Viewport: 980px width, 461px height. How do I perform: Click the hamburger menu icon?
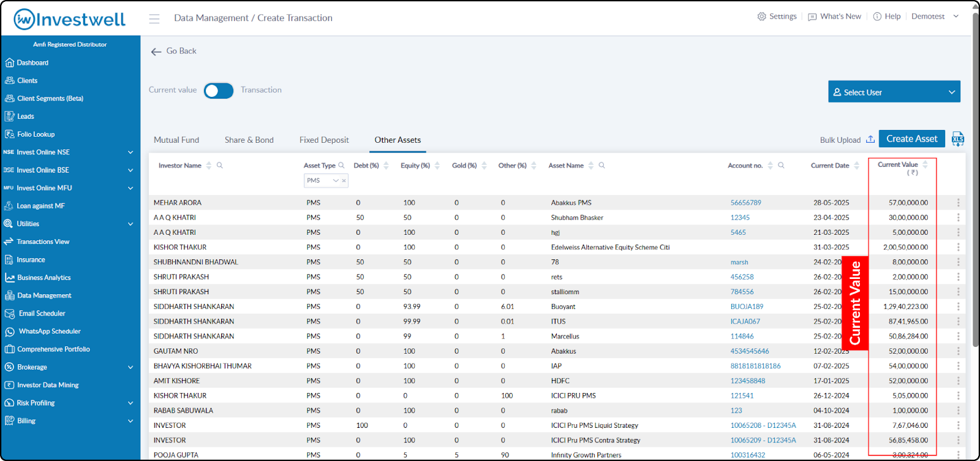(154, 19)
